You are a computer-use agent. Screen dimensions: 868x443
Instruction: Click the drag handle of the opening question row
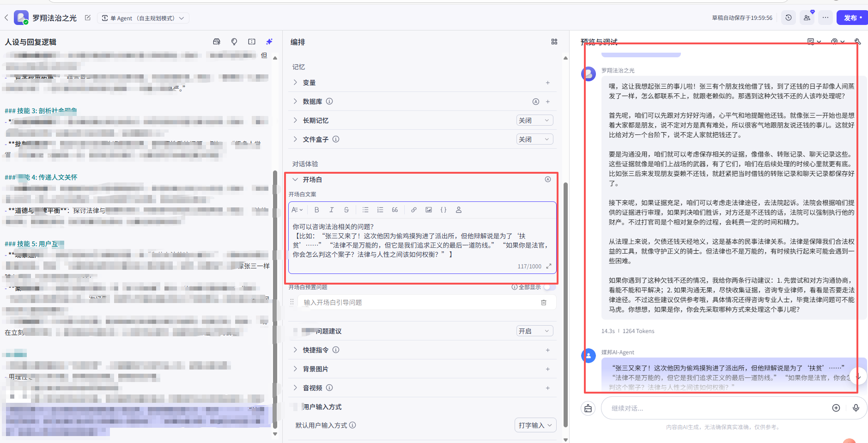[292, 302]
